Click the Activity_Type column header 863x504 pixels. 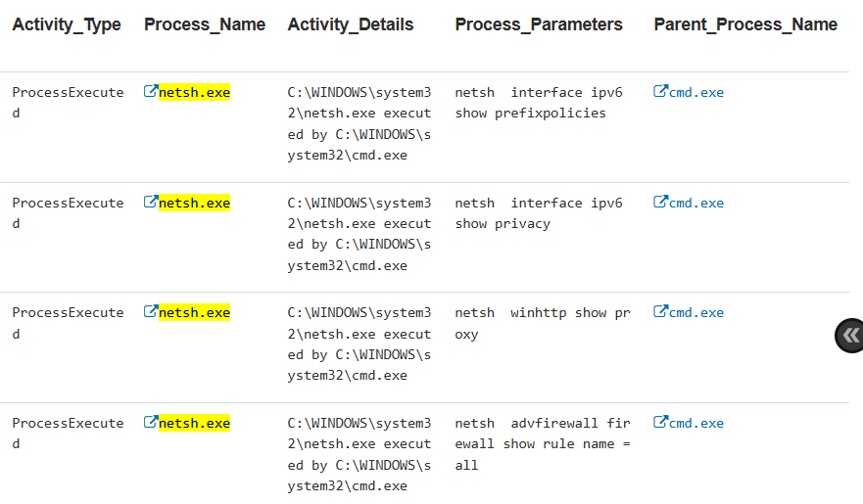67,24
